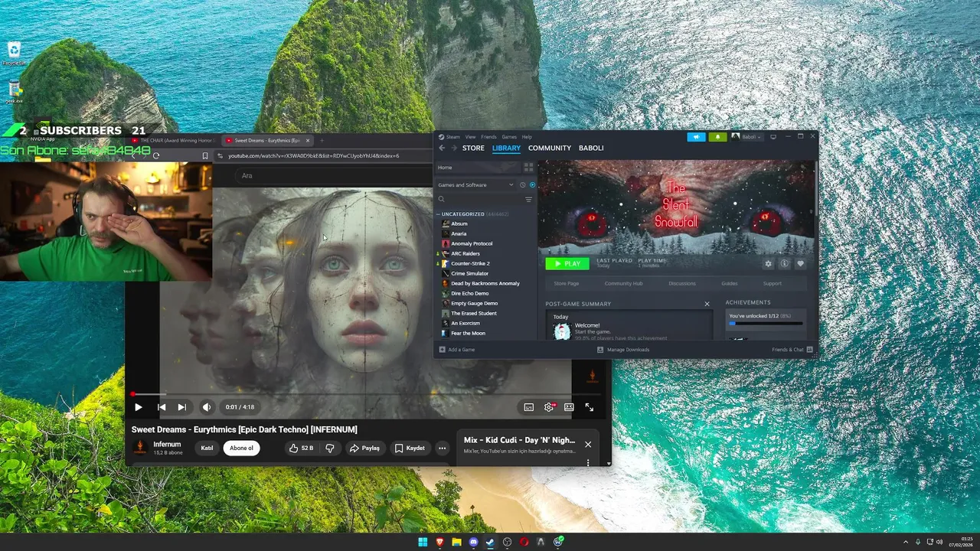
Task: Close the Mix - Kid Cudi playlist panel
Action: (x=588, y=444)
